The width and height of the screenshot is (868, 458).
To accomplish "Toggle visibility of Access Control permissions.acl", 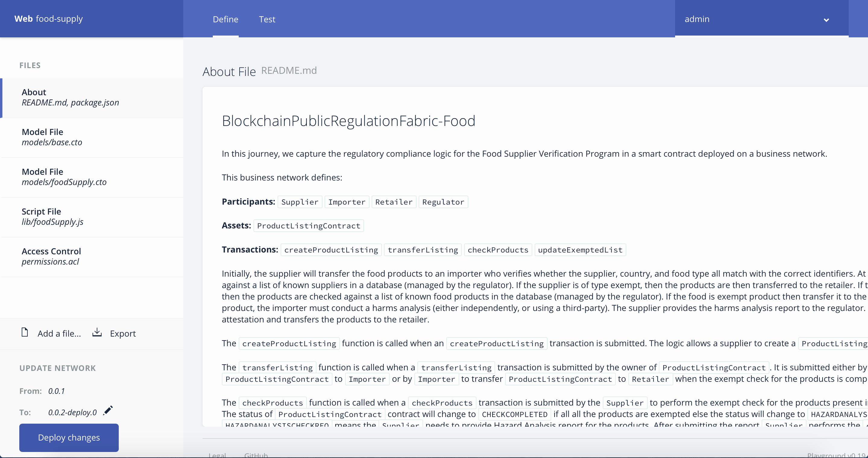I will tap(92, 256).
